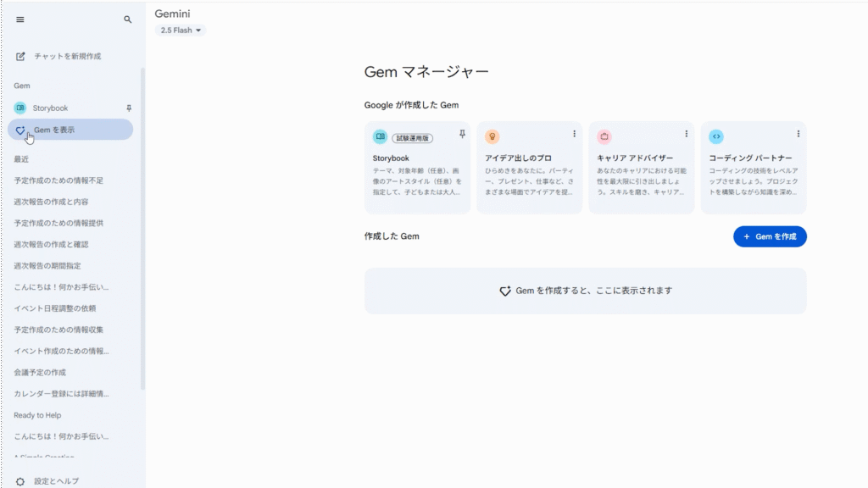Click the settings gear icon

tap(20, 481)
